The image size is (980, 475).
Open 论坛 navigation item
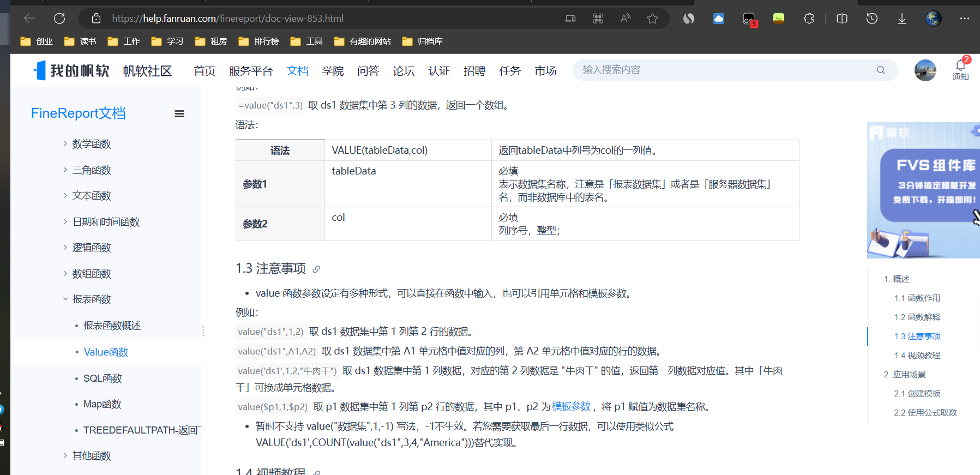tap(404, 71)
